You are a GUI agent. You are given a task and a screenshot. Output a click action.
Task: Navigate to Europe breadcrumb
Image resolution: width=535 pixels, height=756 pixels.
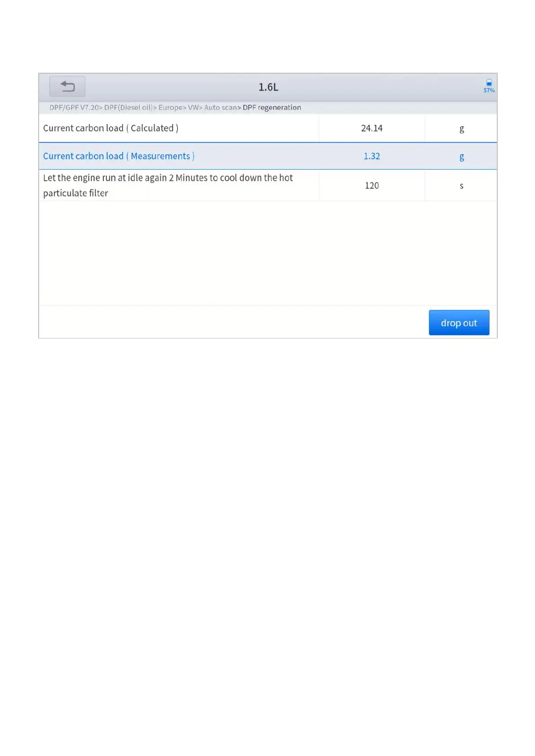(170, 108)
